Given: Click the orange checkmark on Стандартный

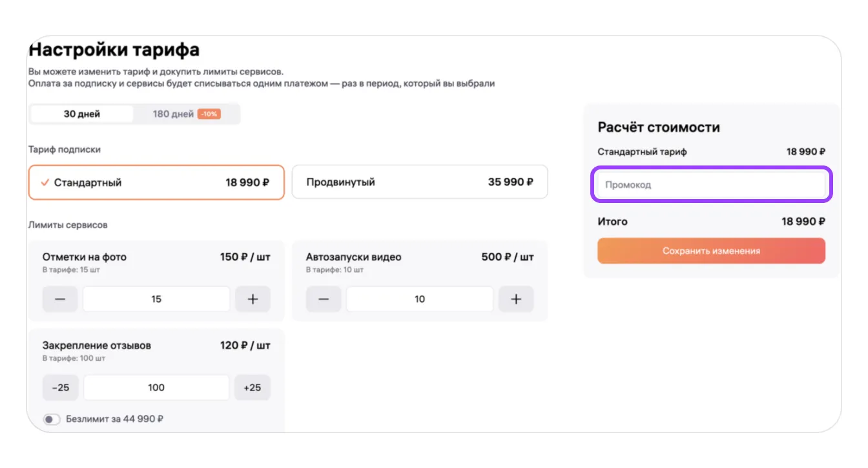Looking at the screenshot, I should tap(45, 183).
